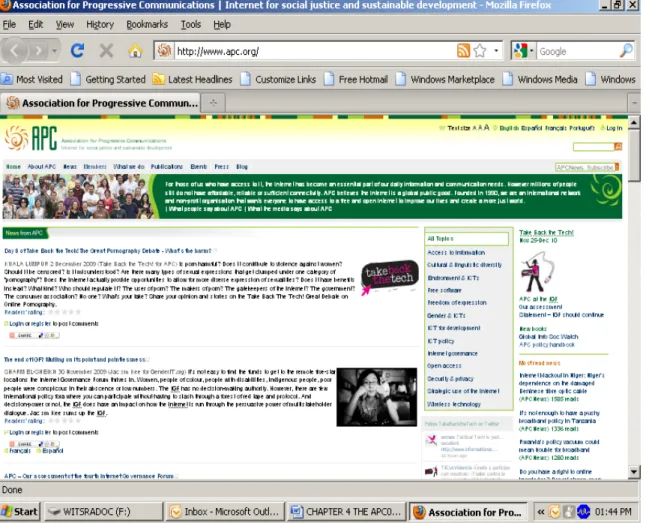This screenshot has height=523, width=646.
Task: Click the URL address field
Action: click(x=314, y=52)
